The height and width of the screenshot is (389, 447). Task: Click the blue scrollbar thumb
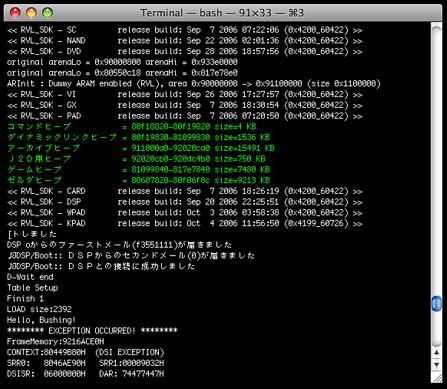[x=436, y=304]
